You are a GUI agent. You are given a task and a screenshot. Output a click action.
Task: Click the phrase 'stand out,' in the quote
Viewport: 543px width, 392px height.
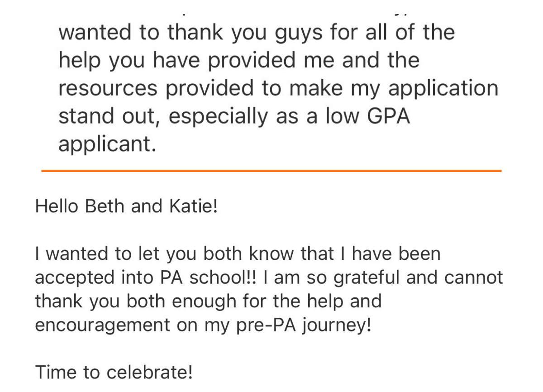pos(110,116)
